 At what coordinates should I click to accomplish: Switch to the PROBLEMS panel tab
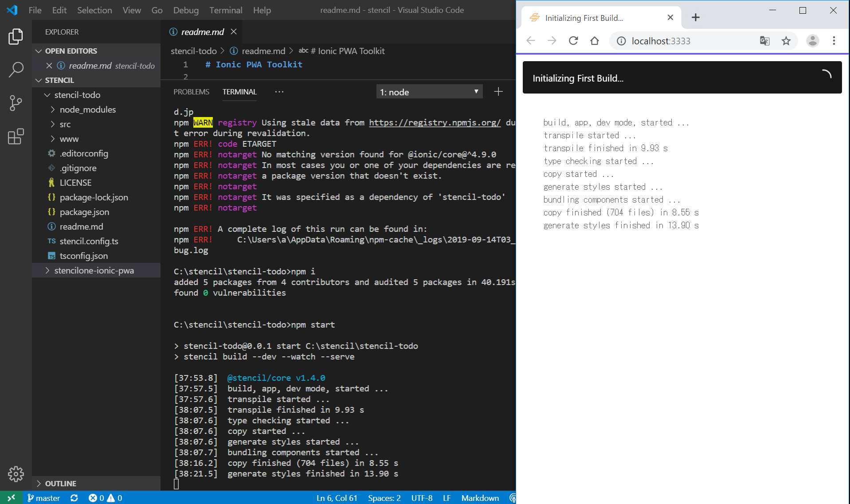(191, 92)
